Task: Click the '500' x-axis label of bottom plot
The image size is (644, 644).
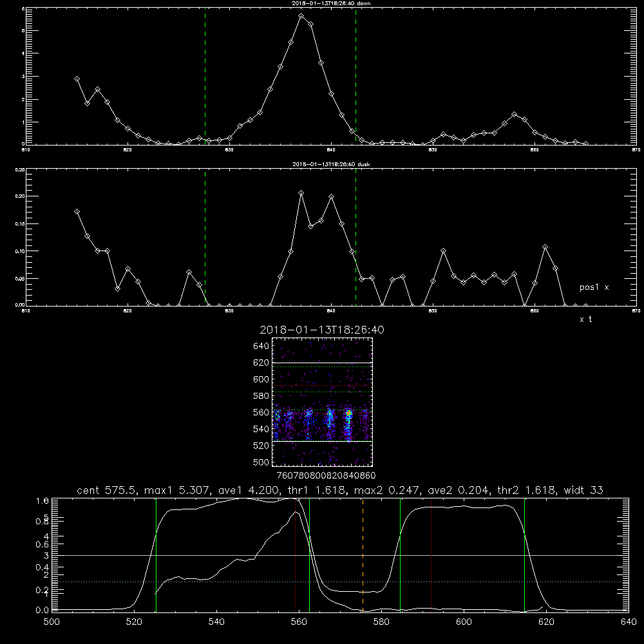Action: [52, 622]
